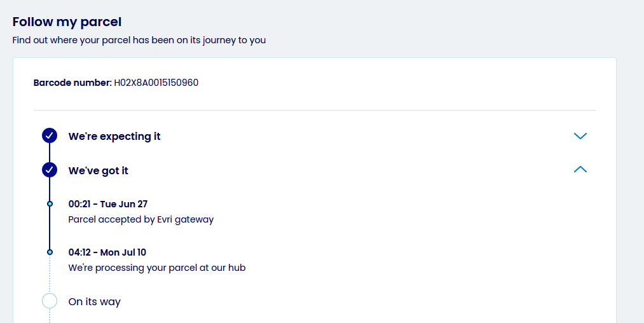Click the dotted line below "On its way" circle
Image resolution: width=644 pixels, height=323 pixels.
[50, 315]
